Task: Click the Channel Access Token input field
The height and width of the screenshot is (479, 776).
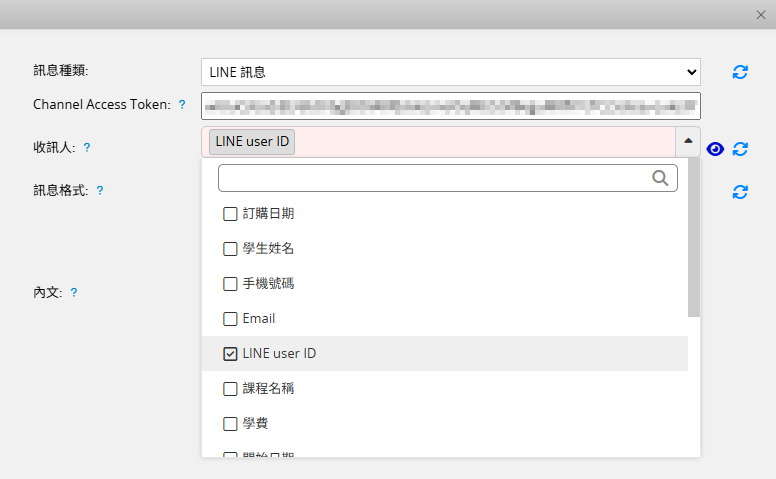Action: pyautogui.click(x=450, y=105)
